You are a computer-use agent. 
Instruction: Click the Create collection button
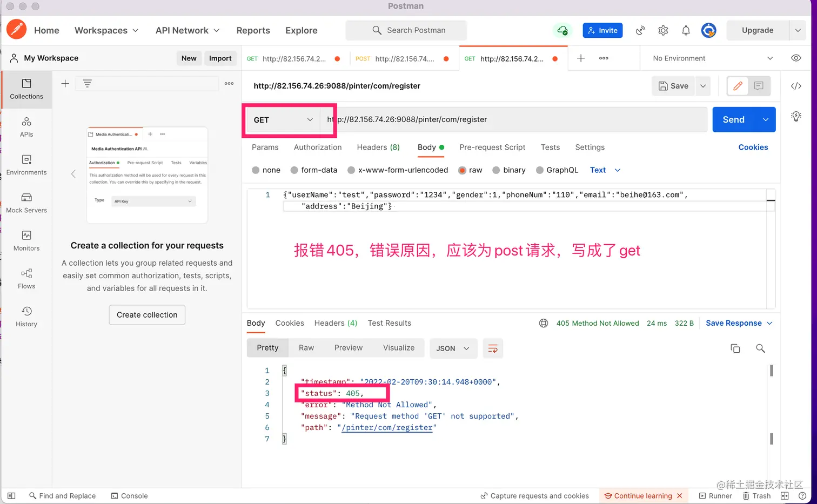(x=147, y=315)
